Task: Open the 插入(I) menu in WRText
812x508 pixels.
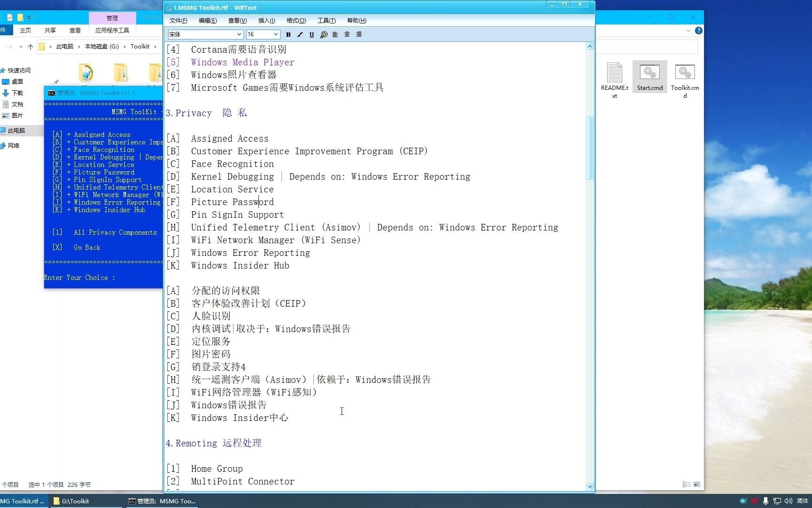Action: click(x=266, y=21)
